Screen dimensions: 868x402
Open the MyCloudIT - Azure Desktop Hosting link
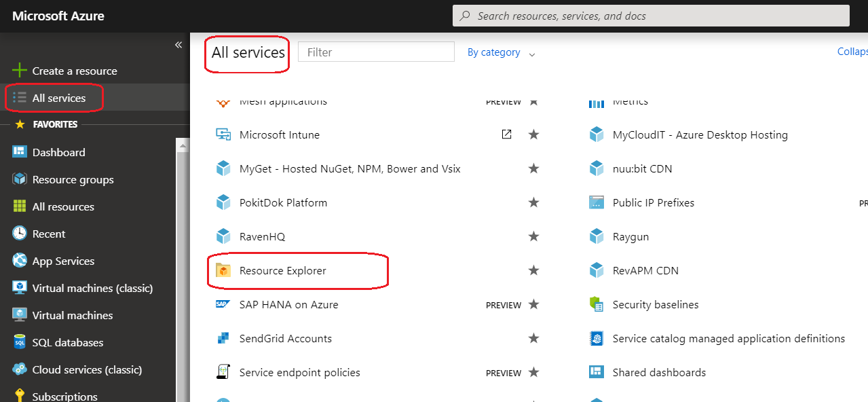pos(700,135)
